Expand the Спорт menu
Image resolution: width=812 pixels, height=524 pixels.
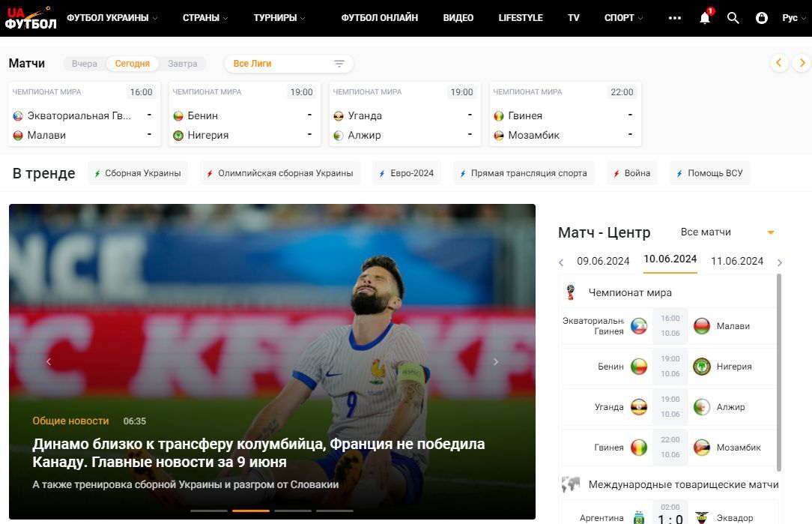click(x=623, y=18)
